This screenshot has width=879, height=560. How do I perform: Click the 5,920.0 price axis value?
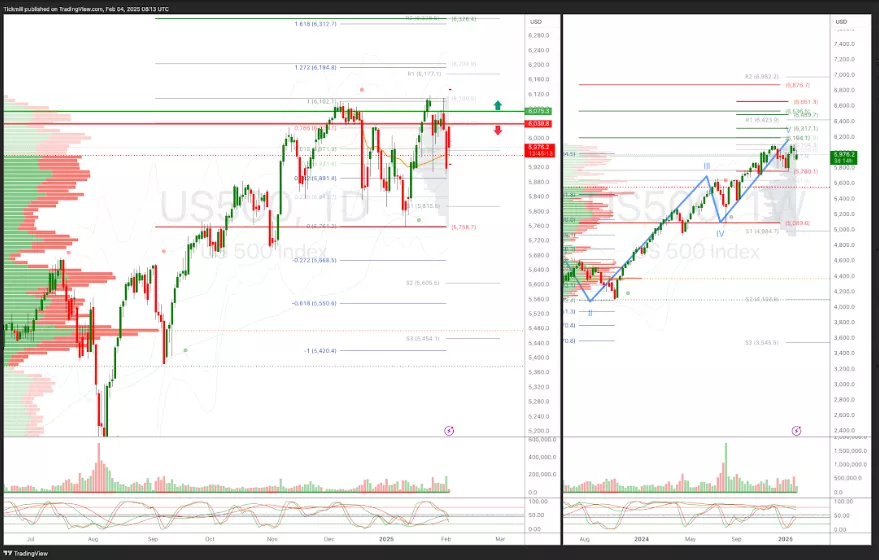tap(539, 167)
